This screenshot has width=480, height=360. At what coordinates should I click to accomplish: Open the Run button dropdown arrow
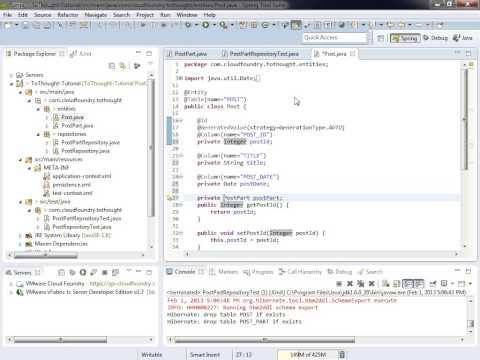[x=214, y=25]
